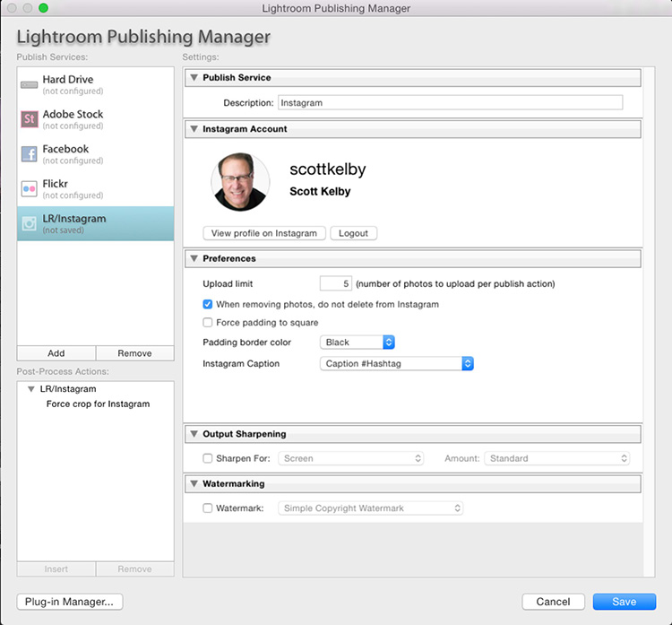Image resolution: width=672 pixels, height=625 pixels.
Task: Click Add under Publish Services
Action: coord(56,353)
